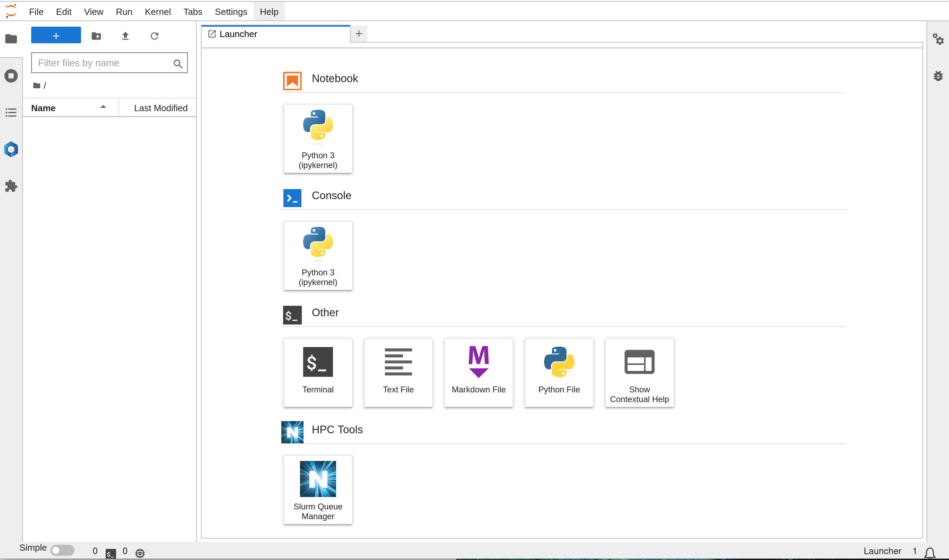This screenshot has width=949, height=560.
Task: Open the Kernel menu
Action: pyautogui.click(x=157, y=12)
